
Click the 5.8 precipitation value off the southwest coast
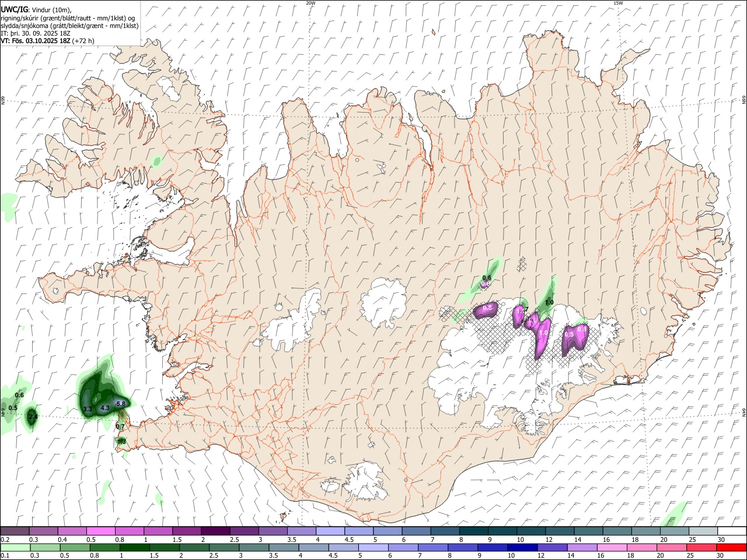[x=121, y=404]
